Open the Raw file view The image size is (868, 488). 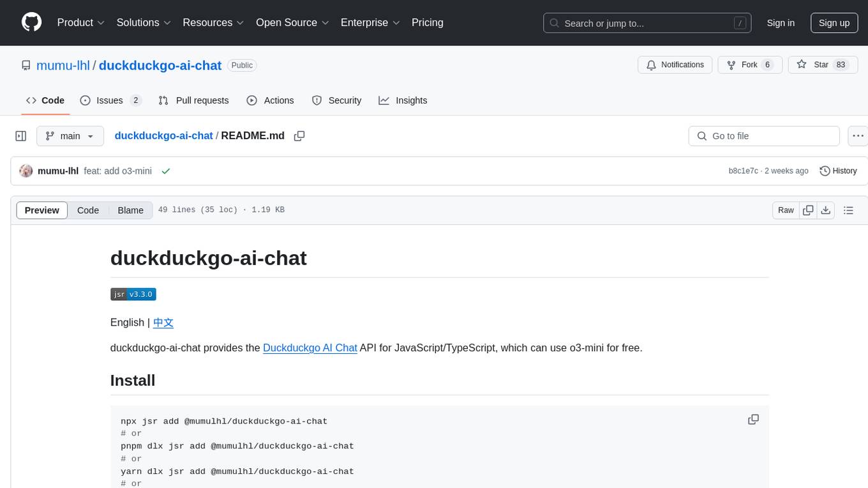[x=786, y=210]
